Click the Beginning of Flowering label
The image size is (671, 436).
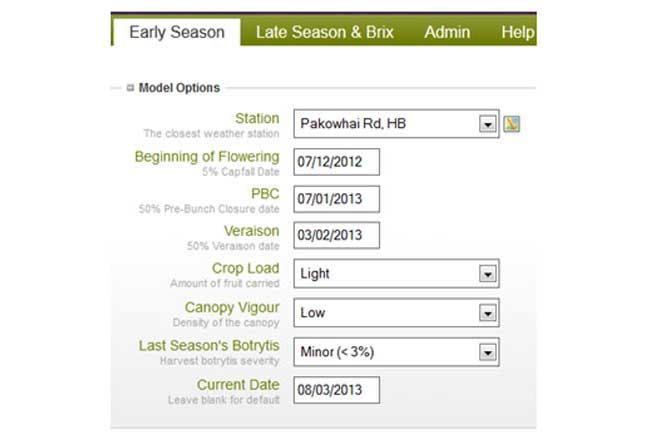coord(207,156)
